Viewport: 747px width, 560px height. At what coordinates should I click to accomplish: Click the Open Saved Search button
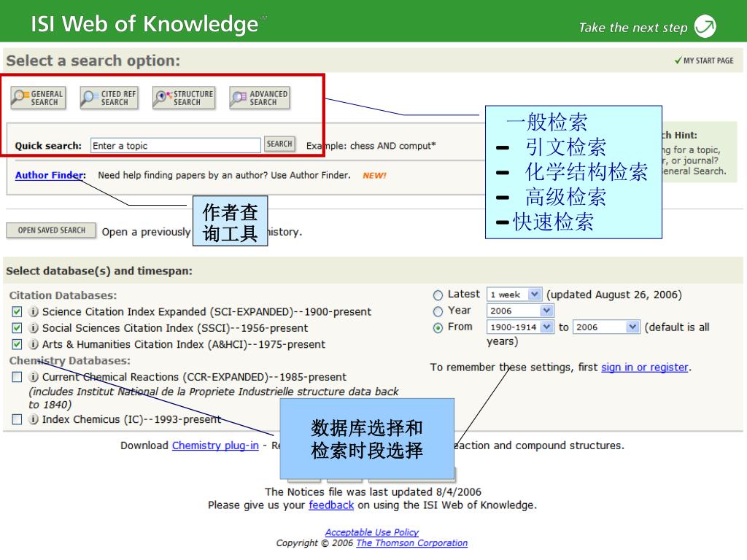(x=51, y=230)
